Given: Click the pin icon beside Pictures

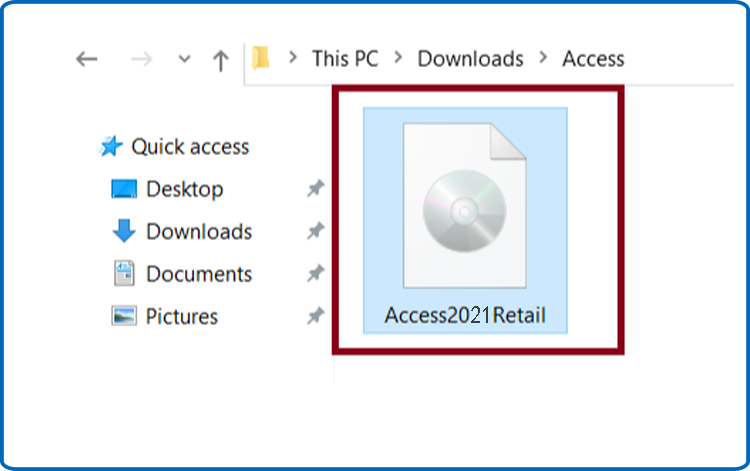Looking at the screenshot, I should (x=316, y=316).
